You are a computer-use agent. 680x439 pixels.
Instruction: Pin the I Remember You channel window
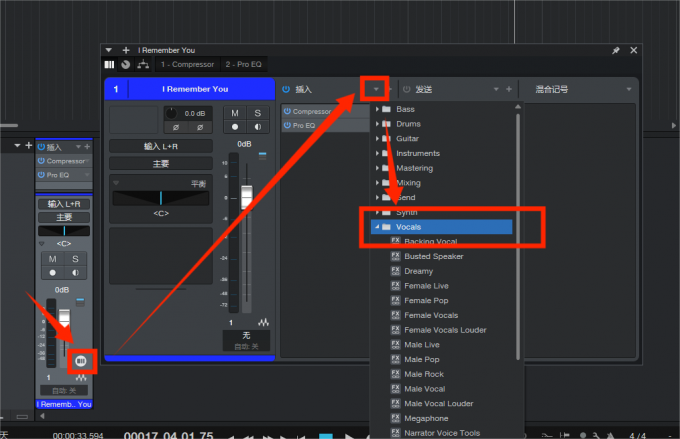point(616,50)
